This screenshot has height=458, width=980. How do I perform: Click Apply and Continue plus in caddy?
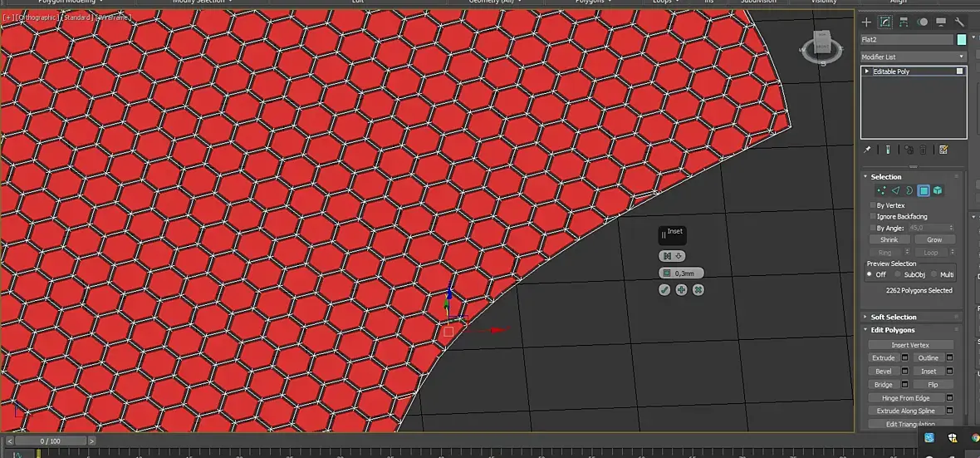681,290
